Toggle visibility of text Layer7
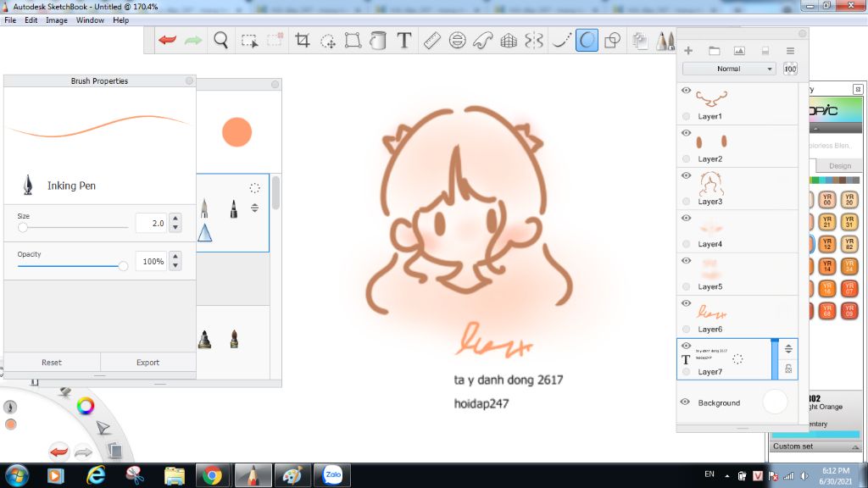The width and height of the screenshot is (868, 488). [x=686, y=346]
